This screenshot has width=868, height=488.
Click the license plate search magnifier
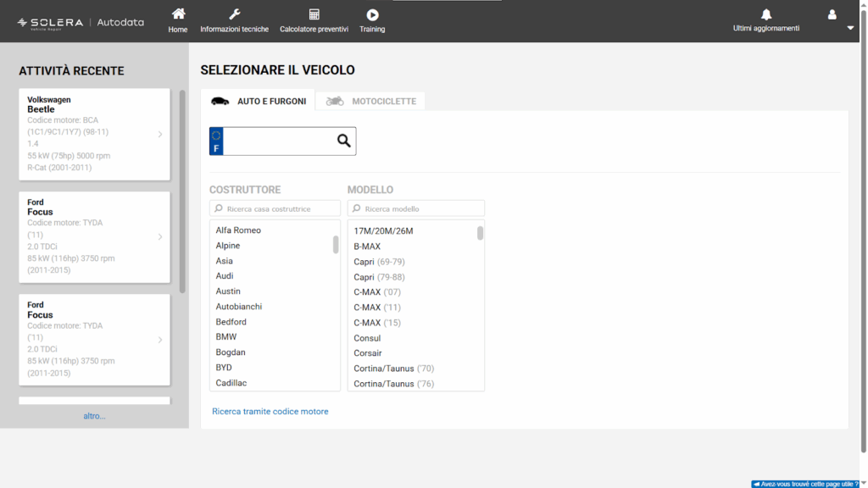click(x=344, y=141)
